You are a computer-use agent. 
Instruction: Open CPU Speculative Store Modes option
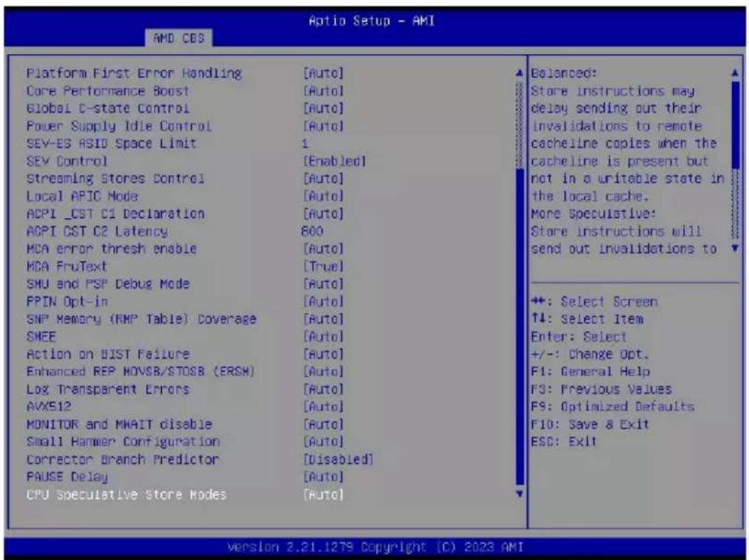point(185,495)
